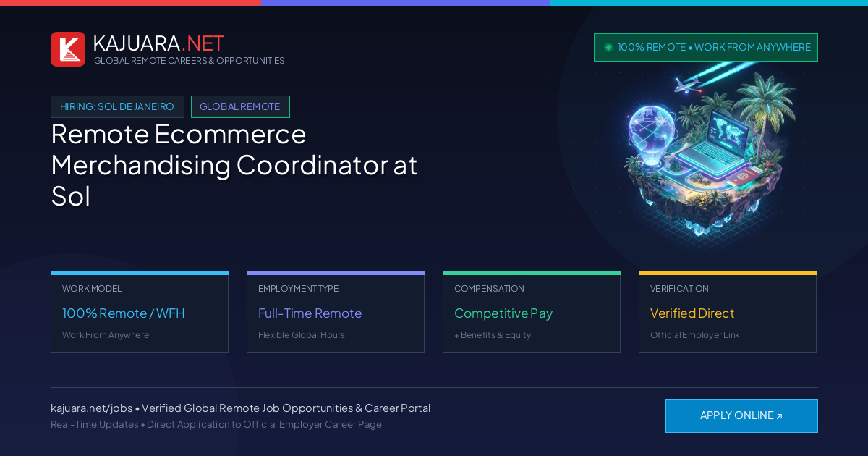Click the green dot in remote badge

[608, 47]
